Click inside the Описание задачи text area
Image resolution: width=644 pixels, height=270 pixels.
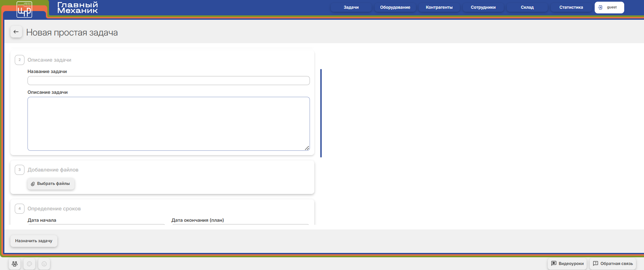click(169, 124)
